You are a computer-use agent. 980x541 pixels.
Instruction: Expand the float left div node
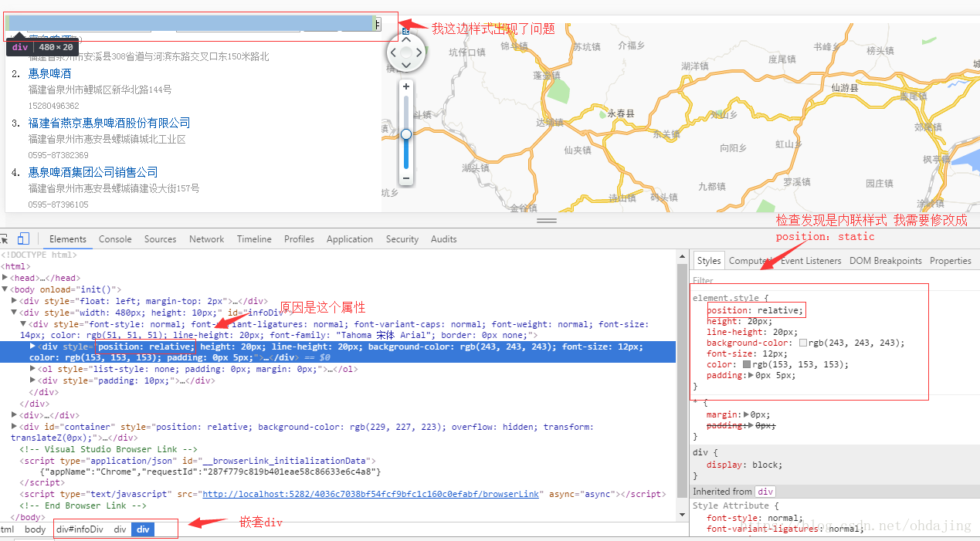point(15,301)
